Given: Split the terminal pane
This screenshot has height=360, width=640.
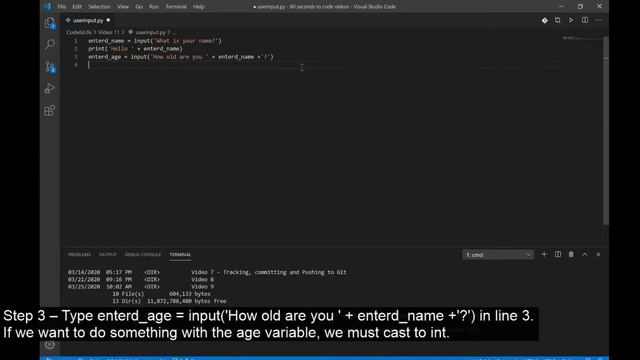Looking at the screenshot, I should 558,254.
